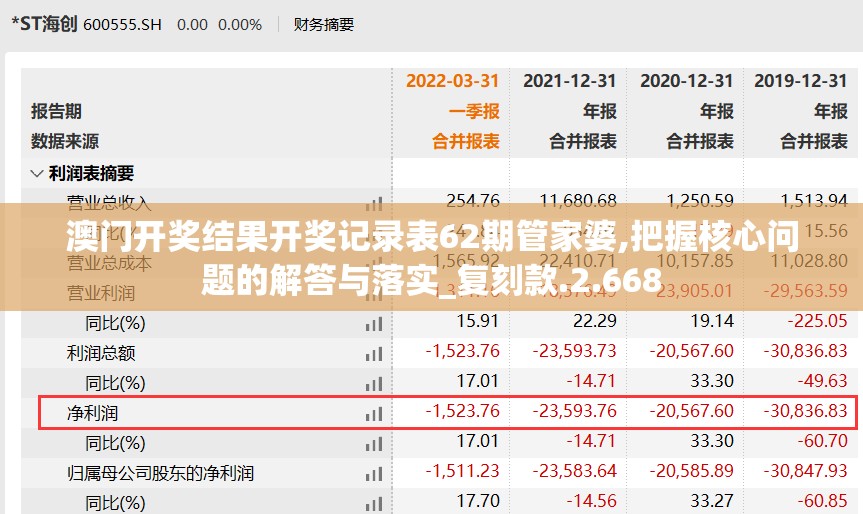Screen dimensions: 863x514
Task: Select the 2021-12-31 column header
Action: click(x=570, y=81)
